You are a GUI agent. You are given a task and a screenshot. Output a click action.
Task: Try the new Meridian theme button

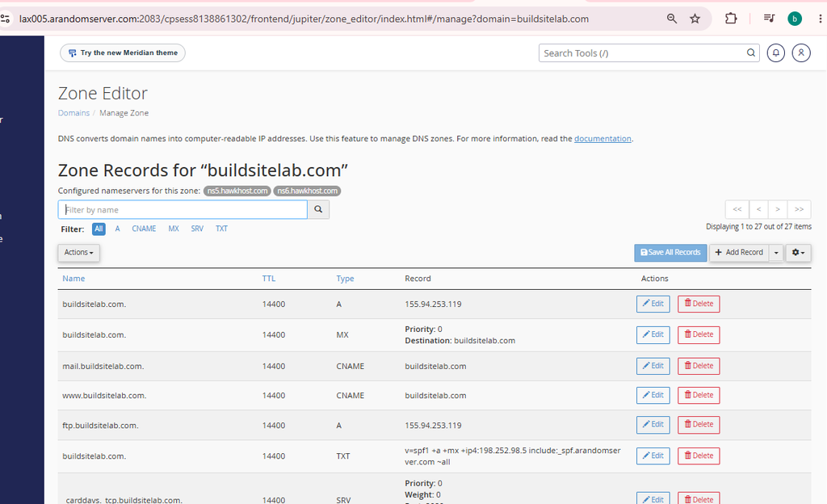tap(123, 52)
